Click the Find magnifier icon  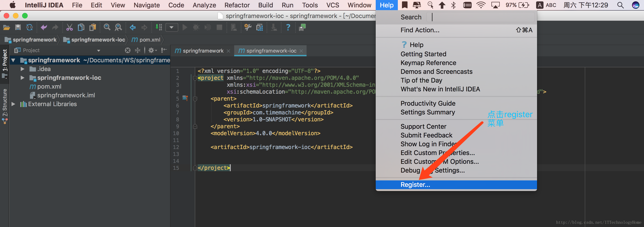(107, 27)
